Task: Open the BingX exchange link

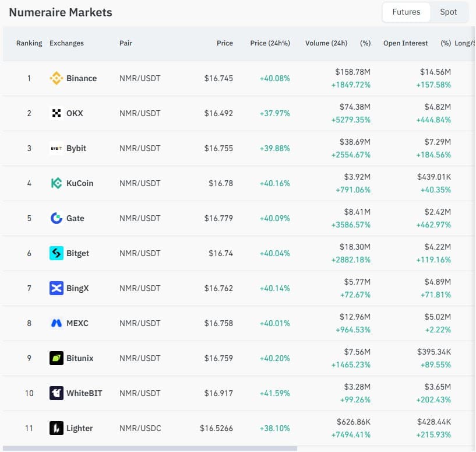Action: (77, 288)
